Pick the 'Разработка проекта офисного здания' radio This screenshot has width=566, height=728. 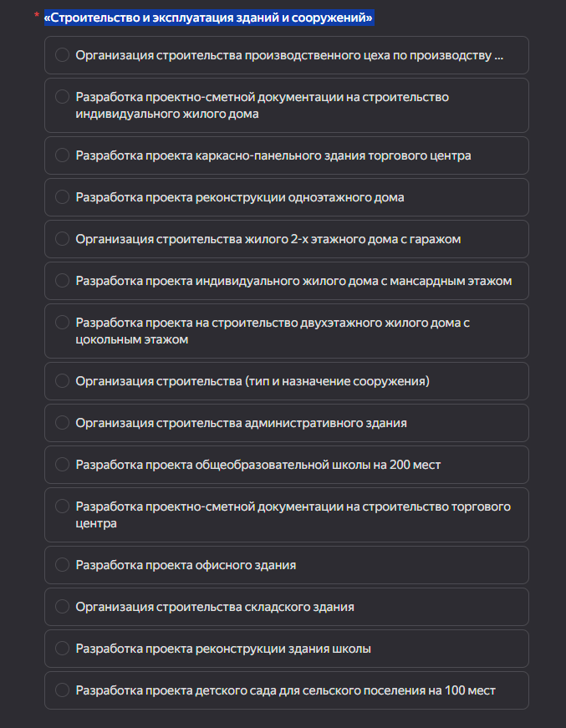point(62,565)
